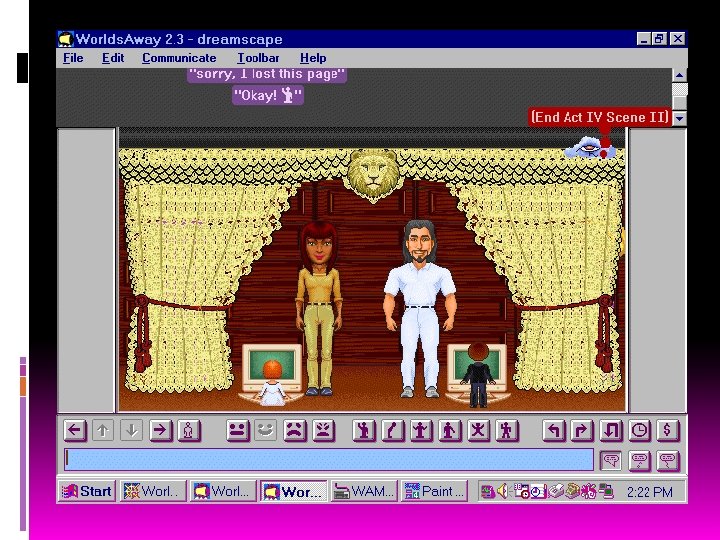Image resolution: width=720 pixels, height=540 pixels.
Task: Click the turn right arrow button
Action: coord(582,431)
